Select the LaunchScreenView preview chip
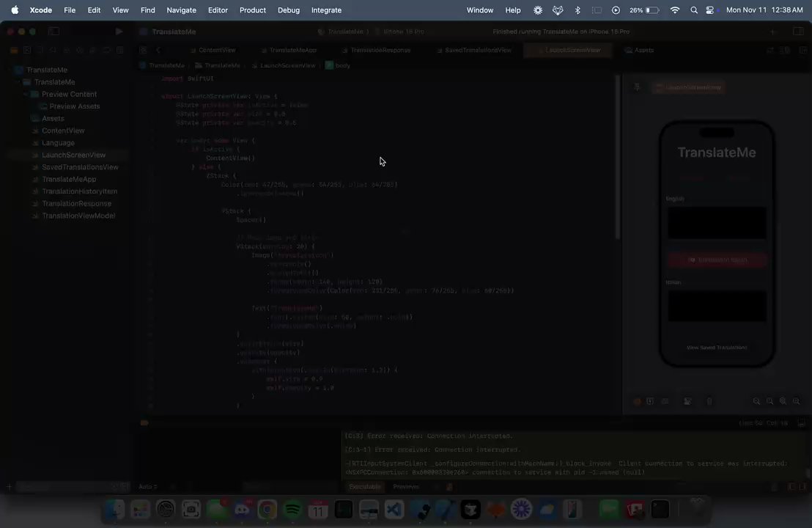This screenshot has width=812, height=528. (x=690, y=87)
